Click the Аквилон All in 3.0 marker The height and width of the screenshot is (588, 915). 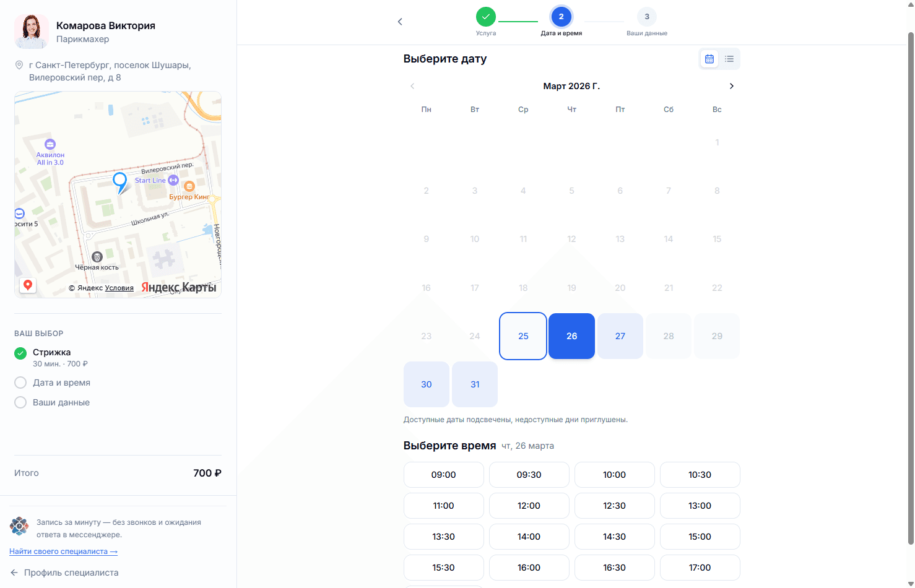(x=50, y=145)
